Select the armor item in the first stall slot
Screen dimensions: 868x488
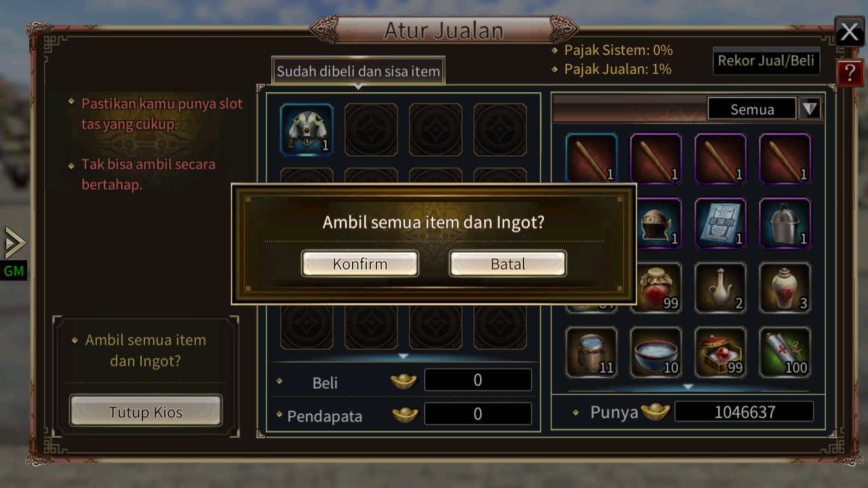pos(307,129)
